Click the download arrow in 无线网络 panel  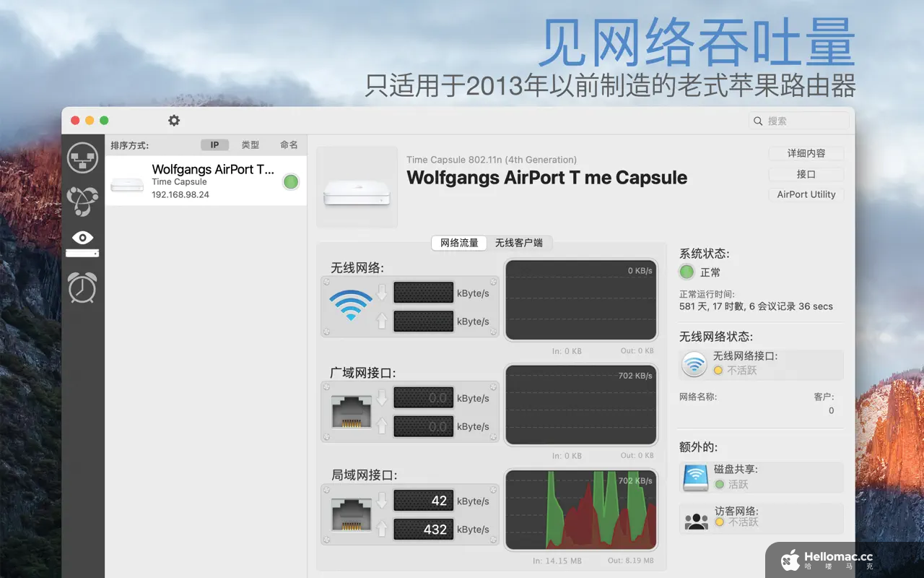coord(382,292)
